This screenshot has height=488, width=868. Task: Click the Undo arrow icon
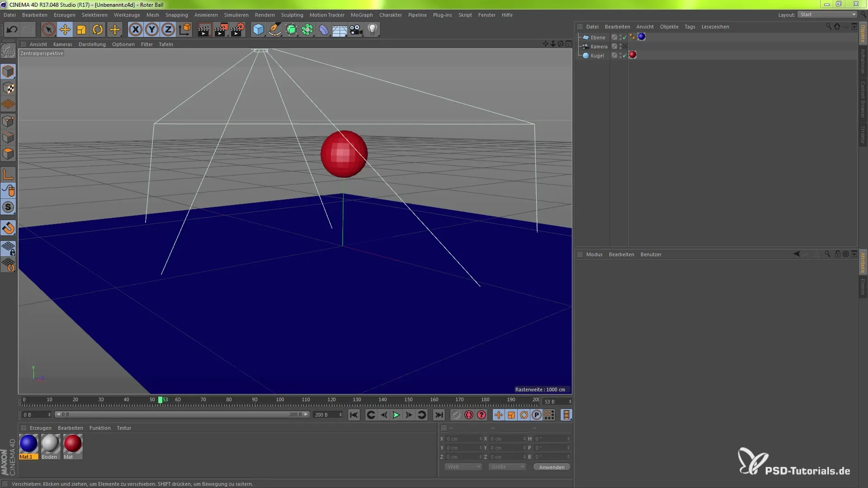12,30
